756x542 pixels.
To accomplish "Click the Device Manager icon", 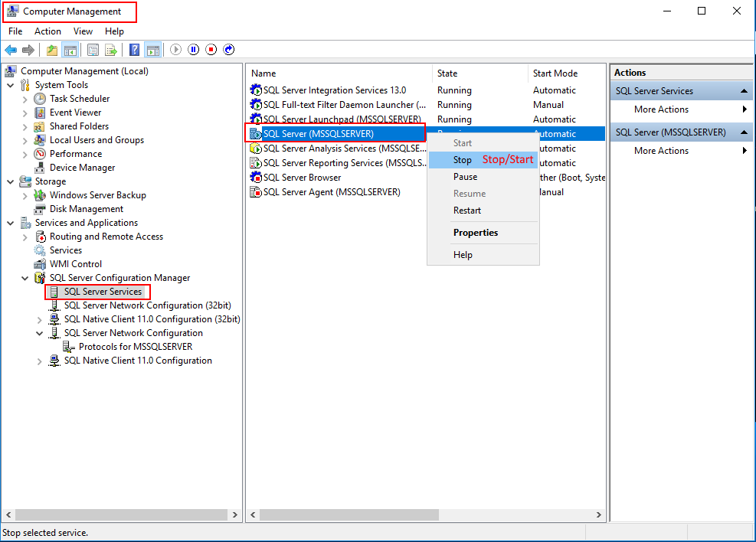I will coord(40,168).
